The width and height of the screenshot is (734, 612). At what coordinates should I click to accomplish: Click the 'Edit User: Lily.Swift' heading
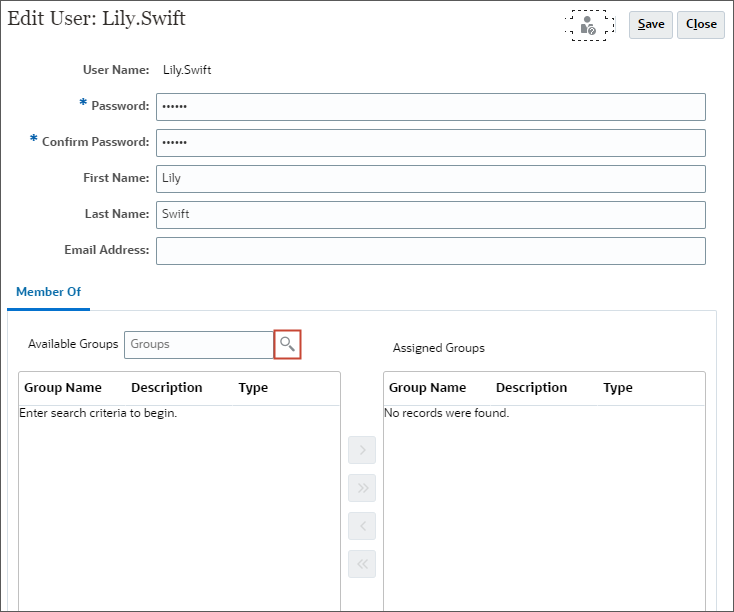click(x=96, y=19)
